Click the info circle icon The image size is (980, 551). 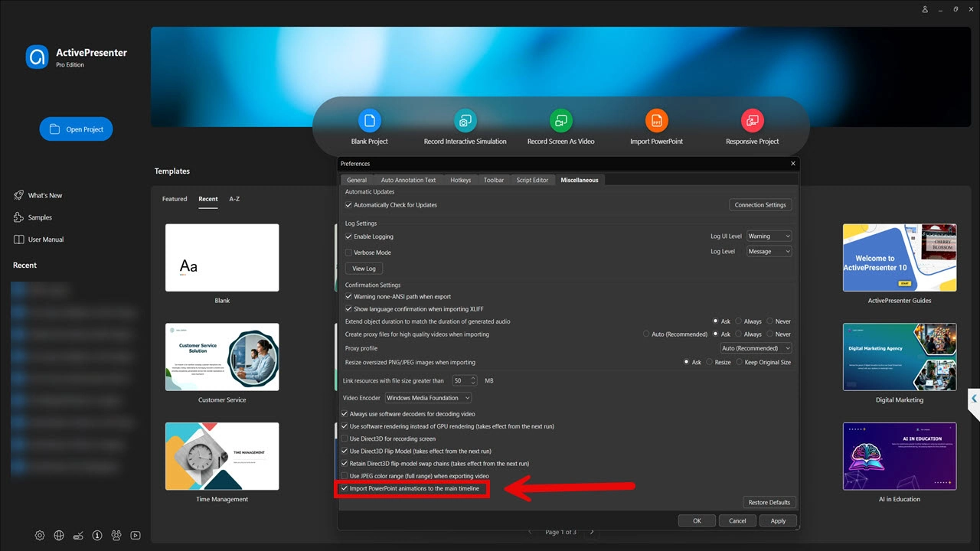click(x=97, y=536)
